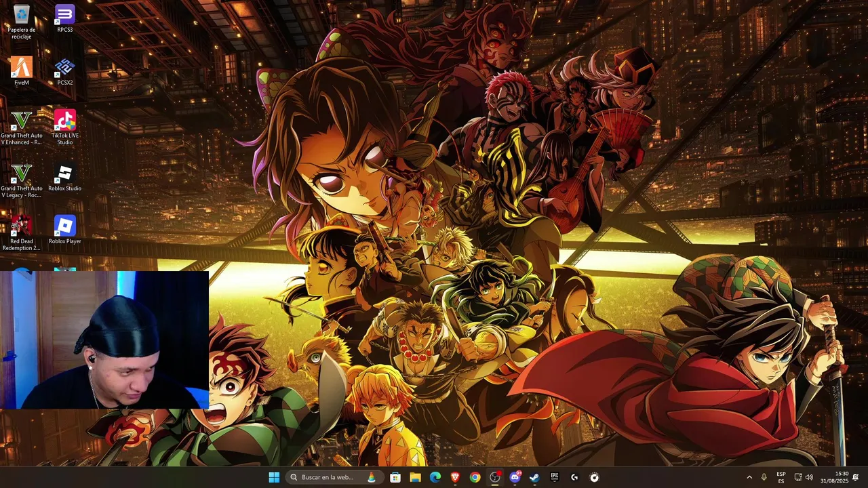
Task: Open the Papelera de reciclaje desktop icon
Action: [21, 22]
